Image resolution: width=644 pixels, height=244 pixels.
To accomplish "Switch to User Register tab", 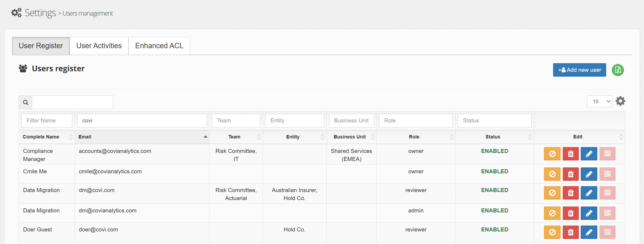I will 41,46.
